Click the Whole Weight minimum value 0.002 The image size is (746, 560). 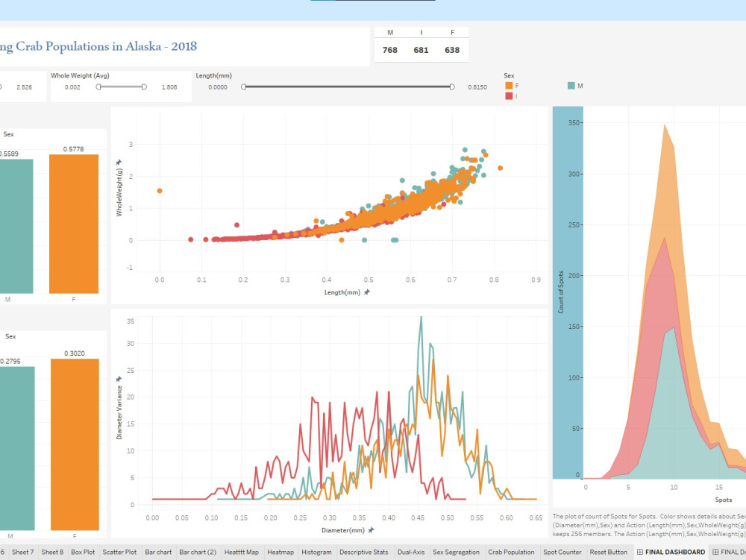[72, 87]
